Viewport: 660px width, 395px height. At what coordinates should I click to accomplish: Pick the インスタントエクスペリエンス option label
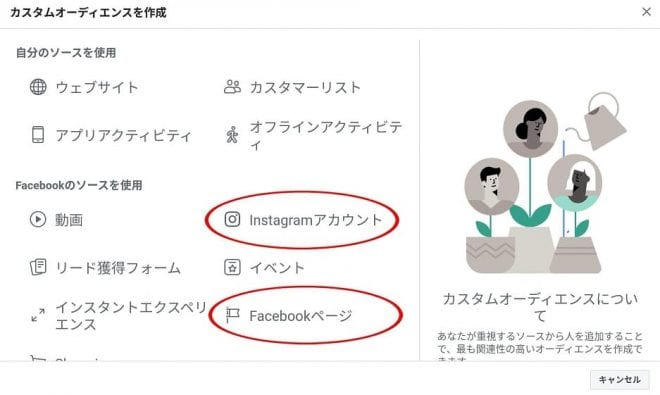click(x=131, y=316)
